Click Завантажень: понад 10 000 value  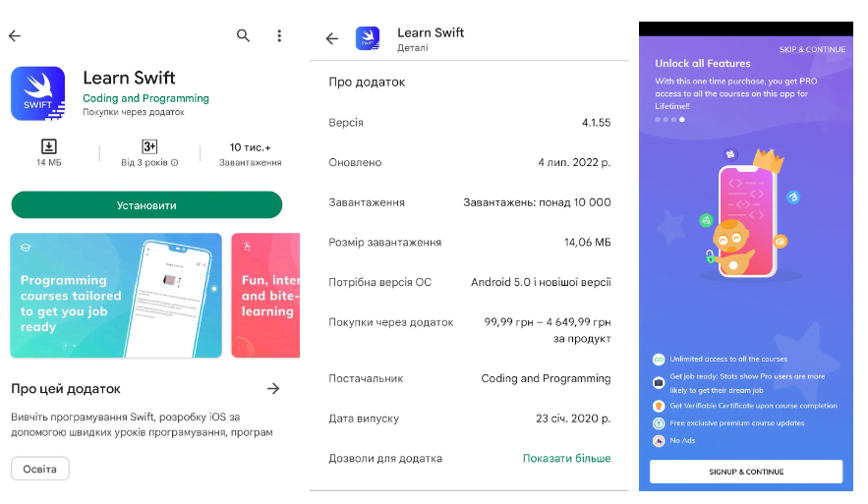click(x=537, y=202)
